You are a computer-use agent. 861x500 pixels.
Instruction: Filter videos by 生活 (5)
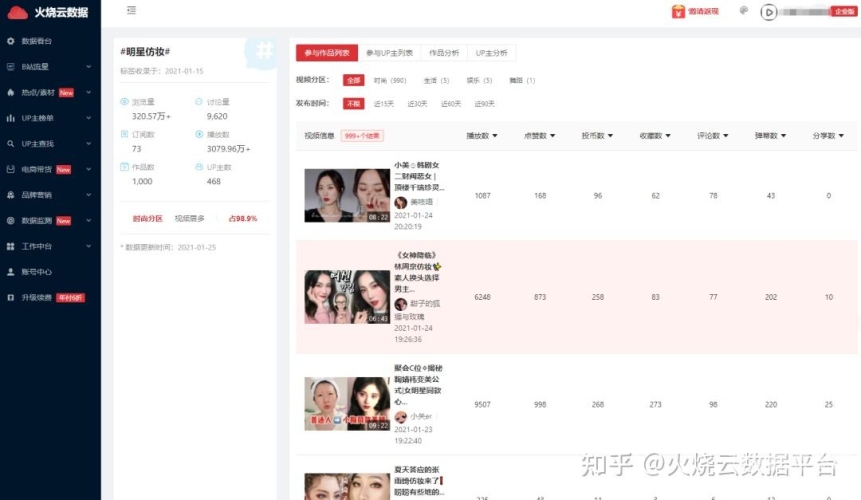pyautogui.click(x=436, y=81)
